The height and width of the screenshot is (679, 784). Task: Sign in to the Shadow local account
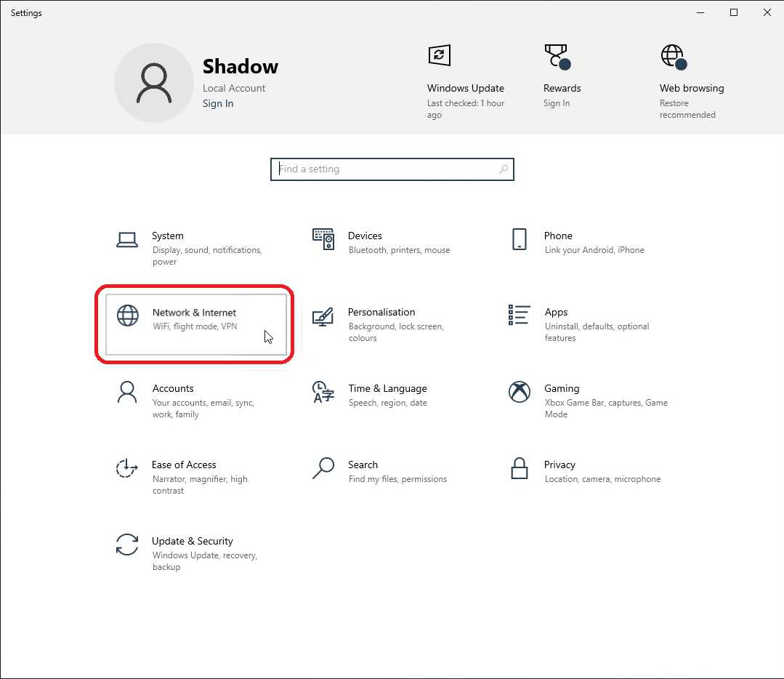pos(218,103)
